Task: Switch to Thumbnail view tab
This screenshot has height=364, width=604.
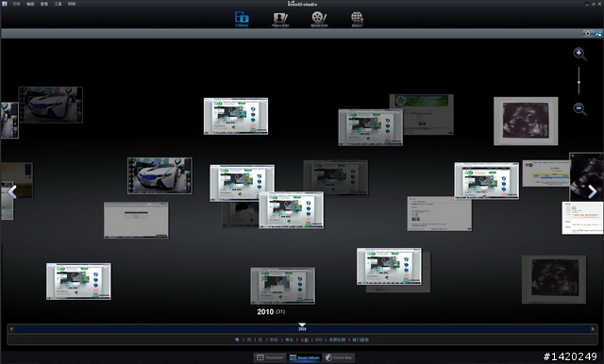Action: (x=270, y=357)
